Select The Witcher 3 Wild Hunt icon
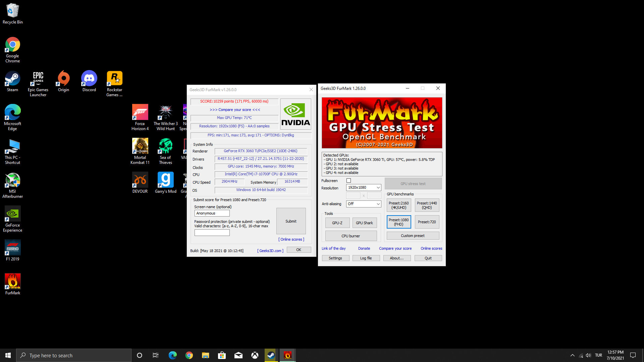The image size is (644, 362). pos(166,118)
